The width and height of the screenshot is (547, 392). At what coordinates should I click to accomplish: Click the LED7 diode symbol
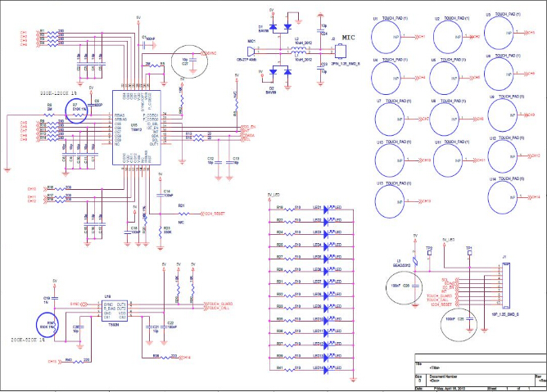pyautogui.click(x=326, y=283)
